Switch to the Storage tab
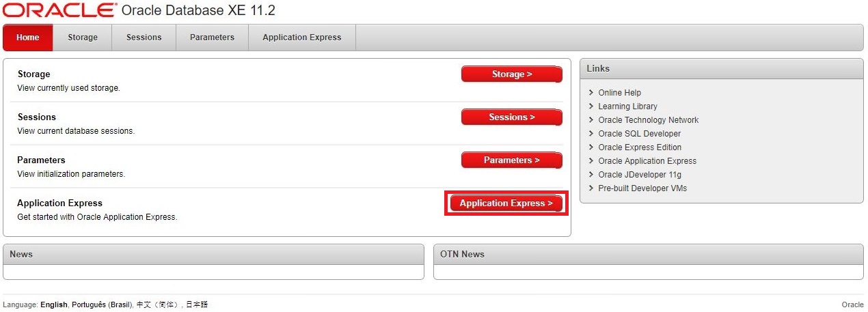The width and height of the screenshot is (868, 312). (83, 38)
